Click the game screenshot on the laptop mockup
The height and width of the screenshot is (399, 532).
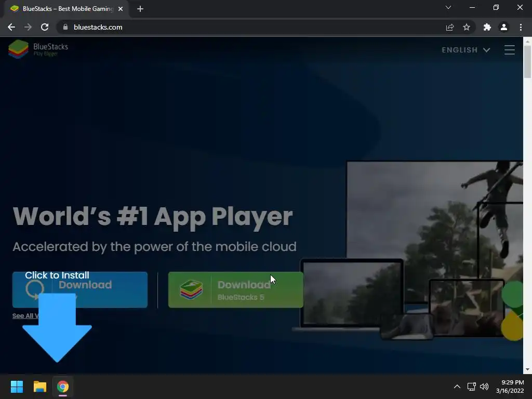point(352,294)
